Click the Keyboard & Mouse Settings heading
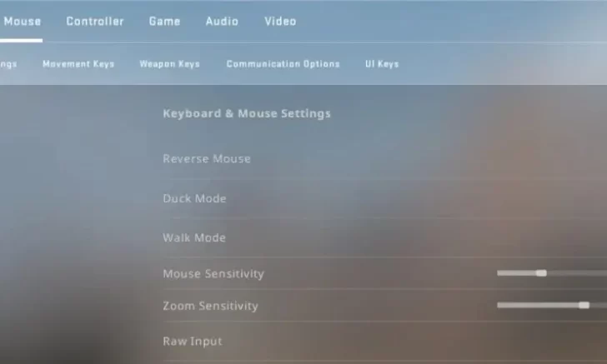 tap(247, 113)
